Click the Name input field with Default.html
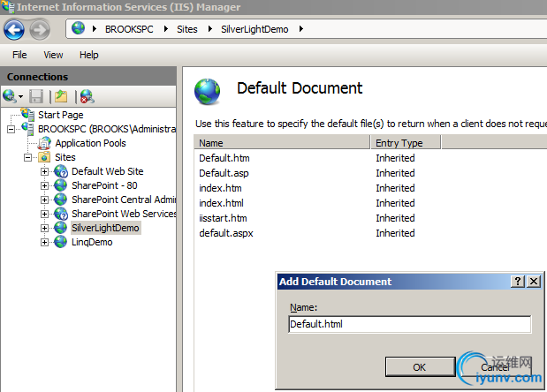Viewport: 547px width, 392px height. tap(410, 324)
